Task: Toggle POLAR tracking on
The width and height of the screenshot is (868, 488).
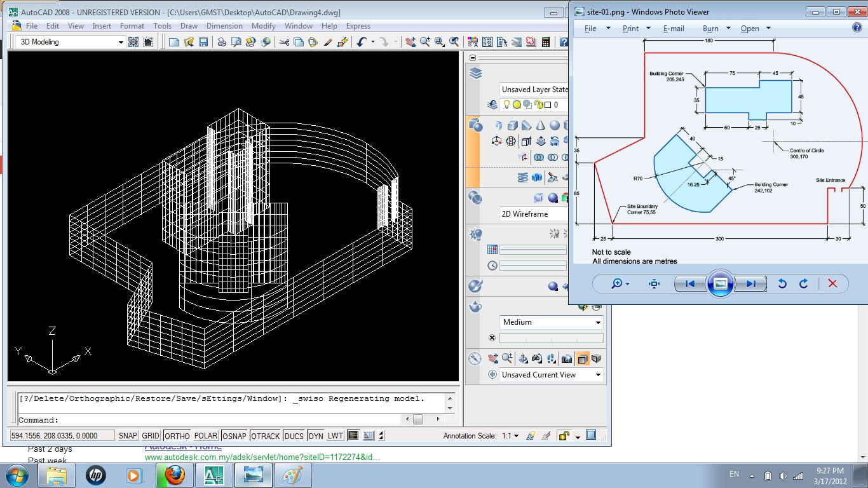Action: point(205,435)
